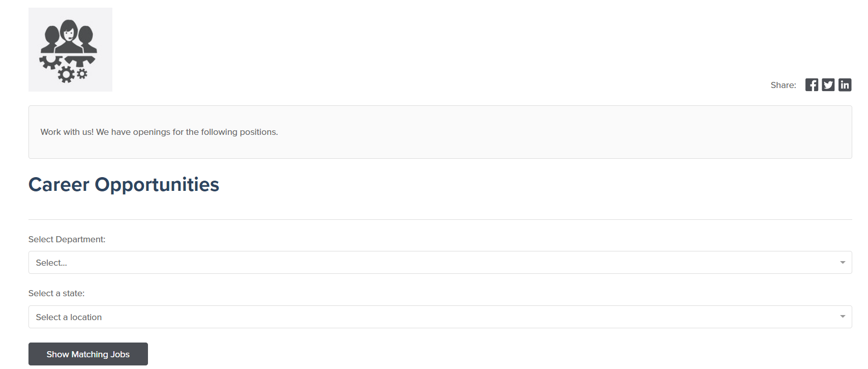The height and width of the screenshot is (369, 868).
Task: Click the 'Share:' label text
Action: (x=783, y=85)
